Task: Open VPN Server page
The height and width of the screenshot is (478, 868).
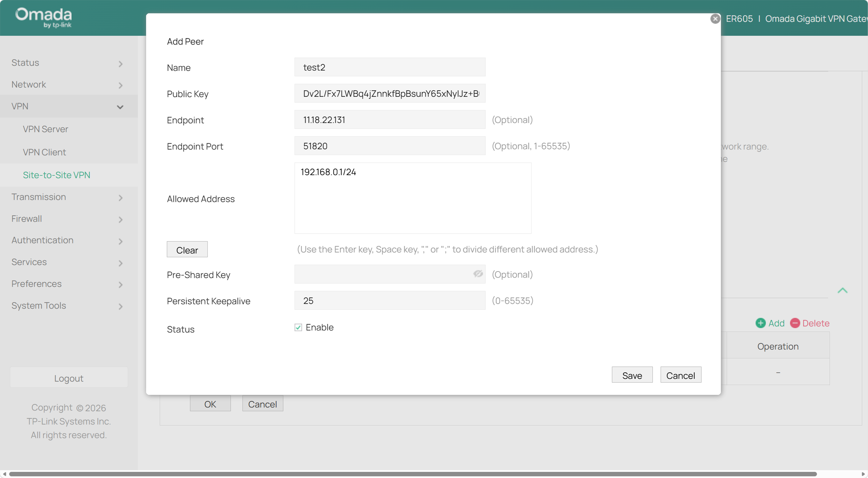Action: (x=45, y=129)
